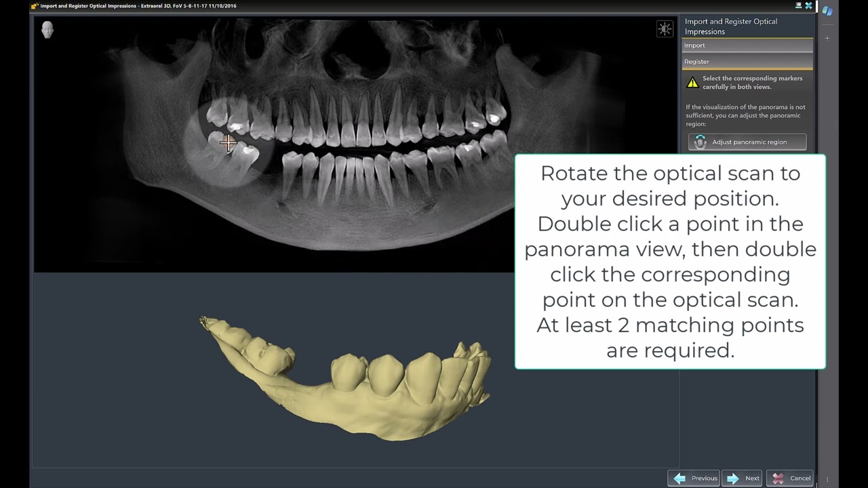Open the head orientation icon

click(47, 30)
